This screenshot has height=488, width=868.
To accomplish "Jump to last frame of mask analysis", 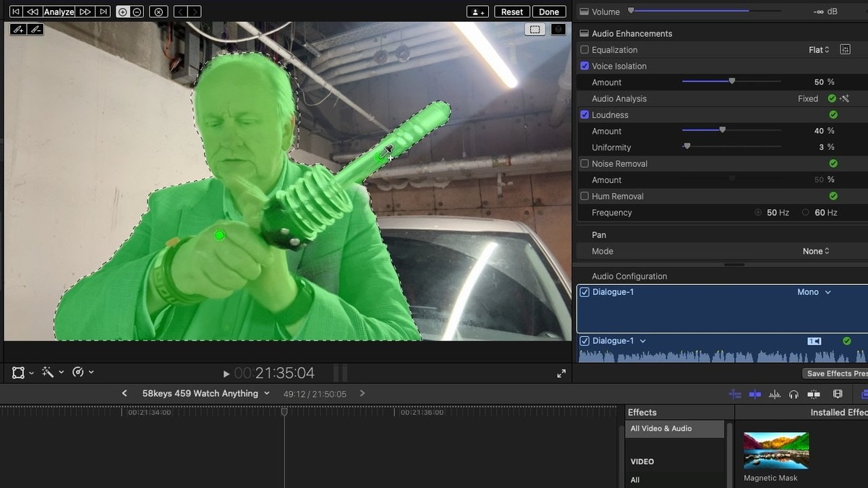I will tap(104, 12).
